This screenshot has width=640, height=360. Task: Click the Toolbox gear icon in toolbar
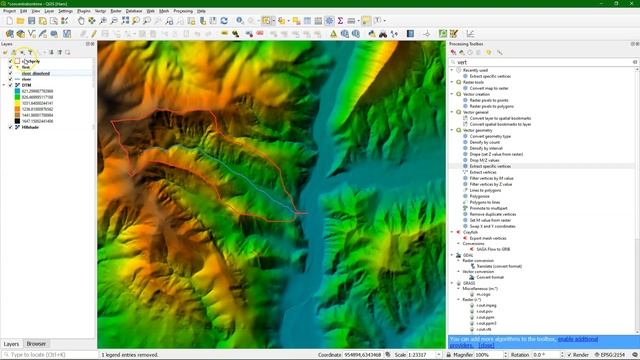coord(329,20)
